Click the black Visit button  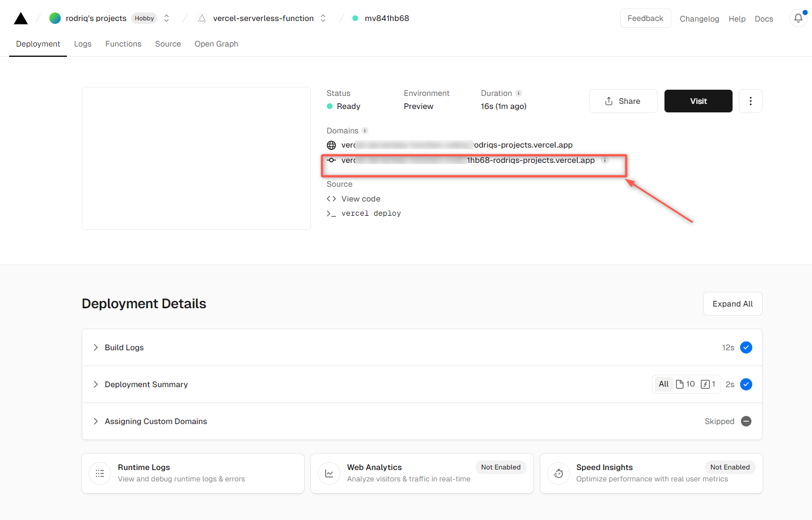[698, 101]
